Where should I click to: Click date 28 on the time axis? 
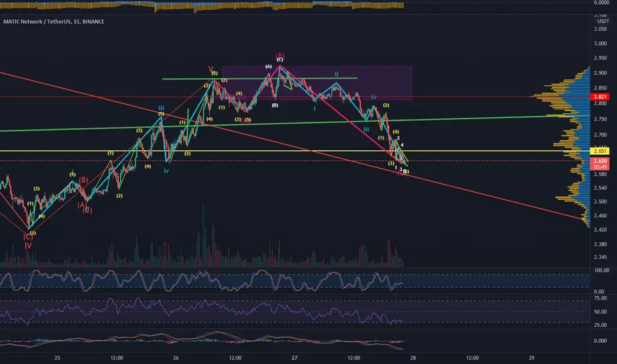[x=413, y=358]
